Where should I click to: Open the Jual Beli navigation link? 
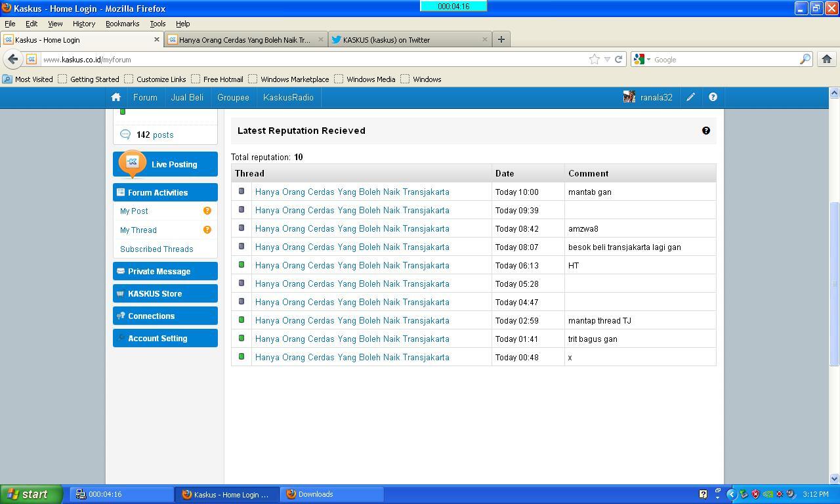tap(187, 97)
